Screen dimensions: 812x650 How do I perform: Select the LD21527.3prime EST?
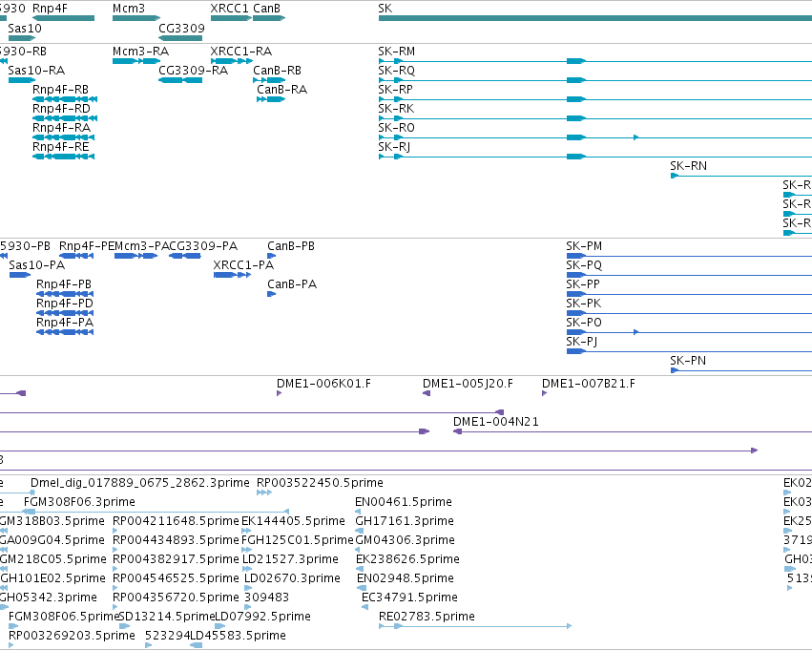tap(247, 569)
